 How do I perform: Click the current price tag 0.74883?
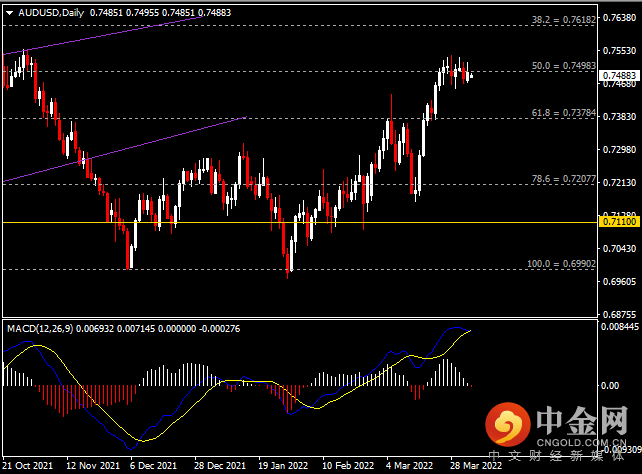[619, 75]
